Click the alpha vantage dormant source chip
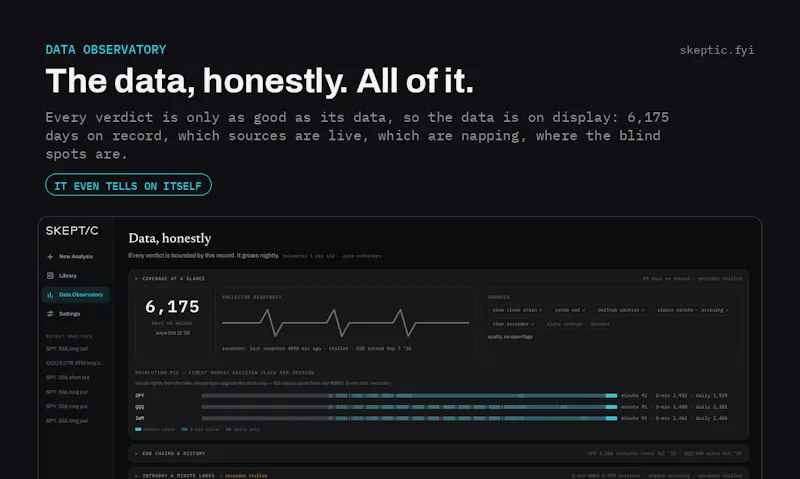 click(578, 324)
